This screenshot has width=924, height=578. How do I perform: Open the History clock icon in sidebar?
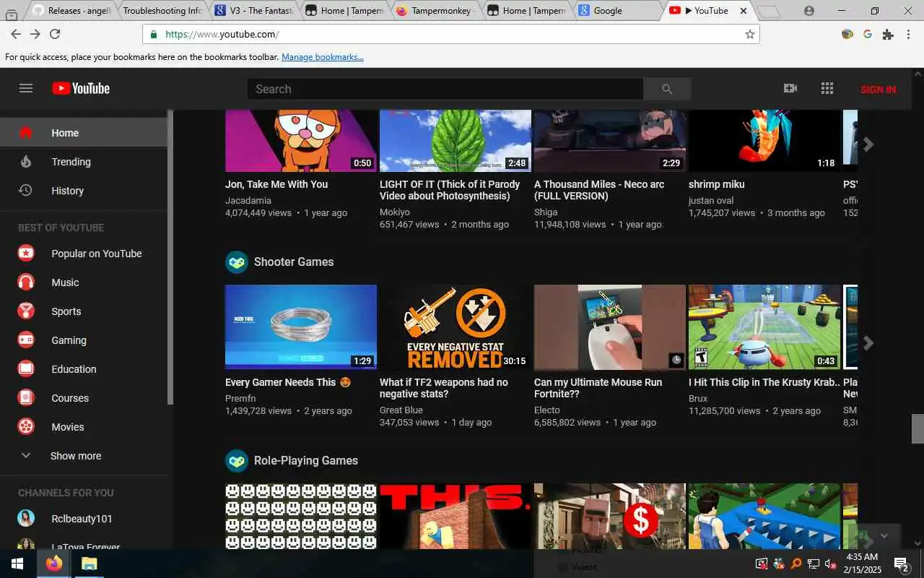coord(25,190)
